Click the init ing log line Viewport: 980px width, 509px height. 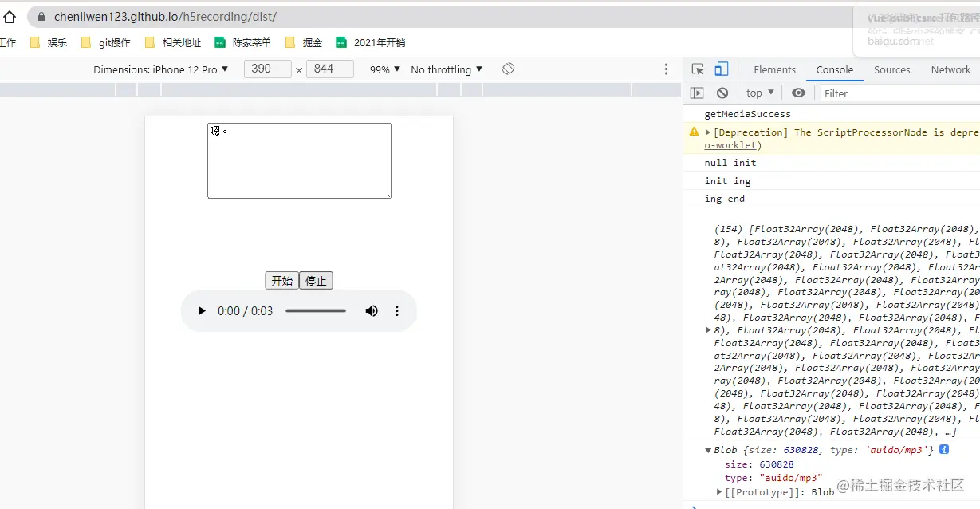(x=727, y=181)
